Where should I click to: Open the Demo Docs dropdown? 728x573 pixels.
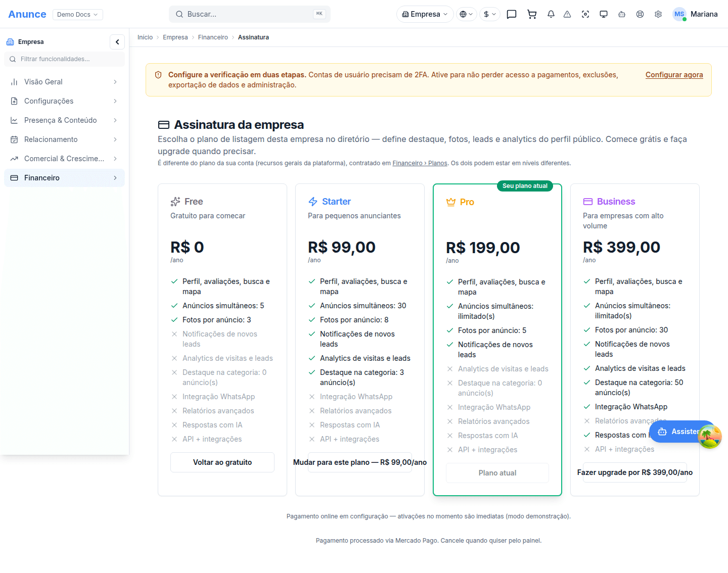[77, 14]
